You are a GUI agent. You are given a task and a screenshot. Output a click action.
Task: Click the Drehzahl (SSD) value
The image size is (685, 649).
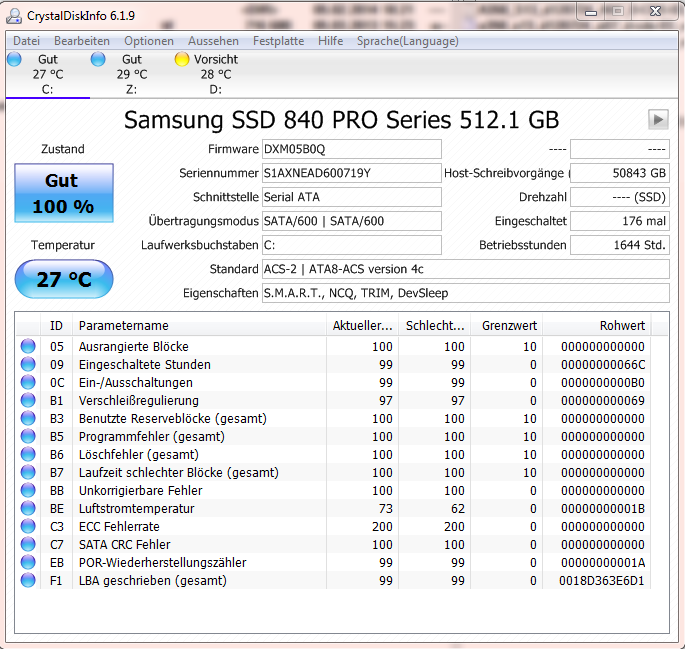click(x=620, y=197)
